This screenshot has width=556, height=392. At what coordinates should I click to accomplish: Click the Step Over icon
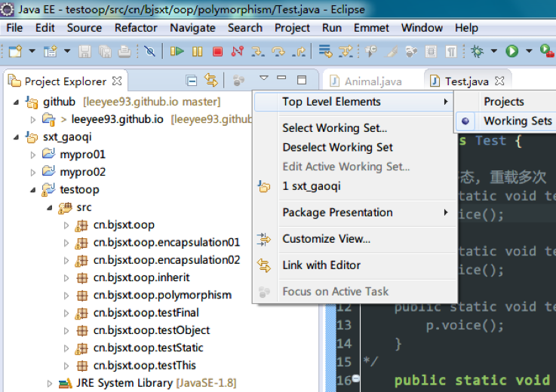(x=278, y=52)
